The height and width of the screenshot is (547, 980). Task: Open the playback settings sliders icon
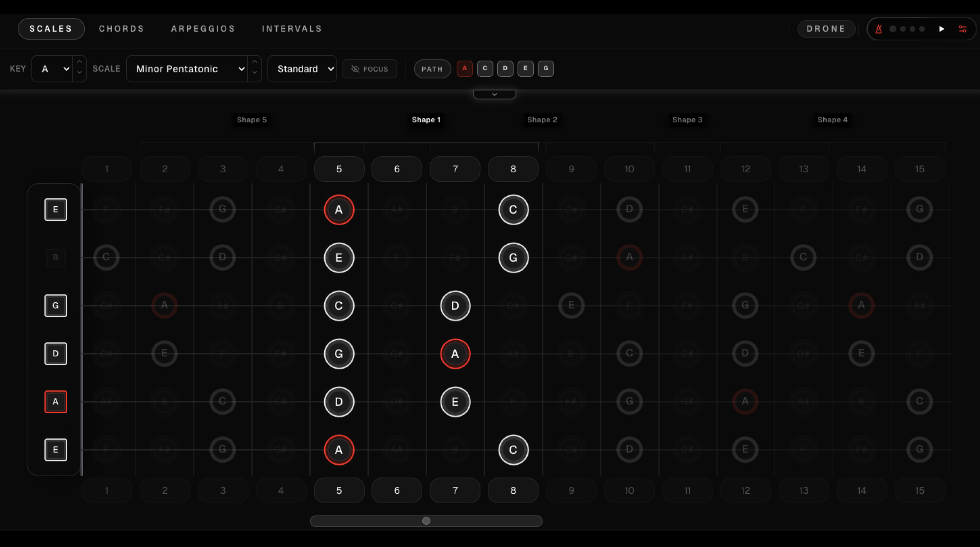point(963,29)
